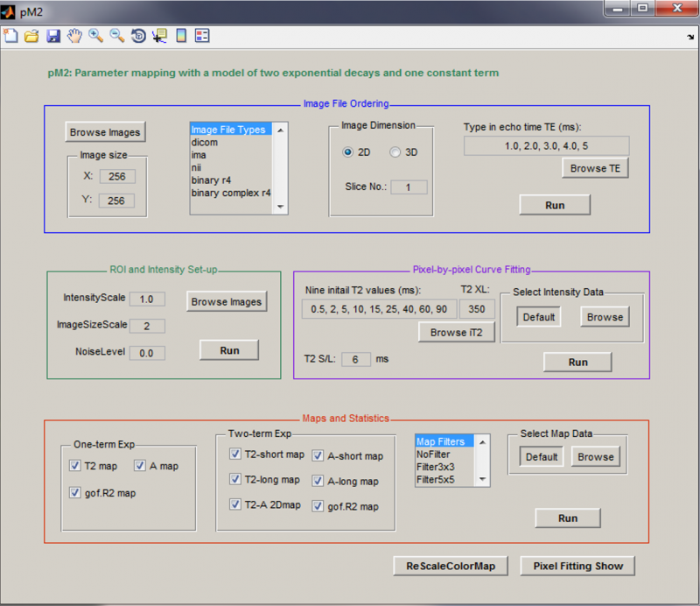Activate the Zoom In tool
Screen dimensions: 700x606
[96, 35]
